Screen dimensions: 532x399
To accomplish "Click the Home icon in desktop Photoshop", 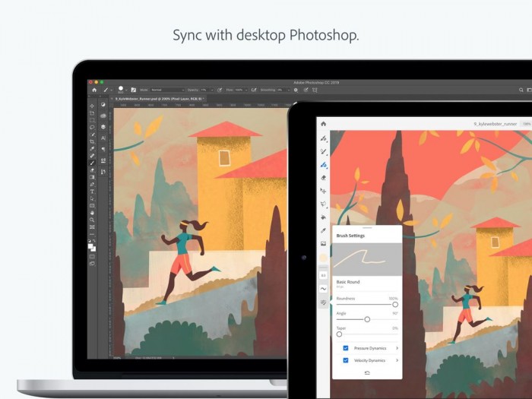I will (94, 90).
